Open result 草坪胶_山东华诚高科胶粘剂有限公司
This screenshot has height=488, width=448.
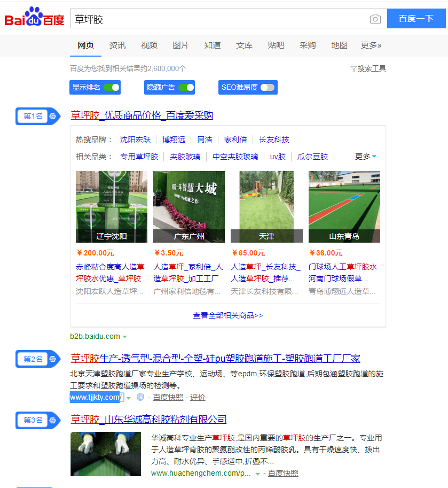coord(148,420)
